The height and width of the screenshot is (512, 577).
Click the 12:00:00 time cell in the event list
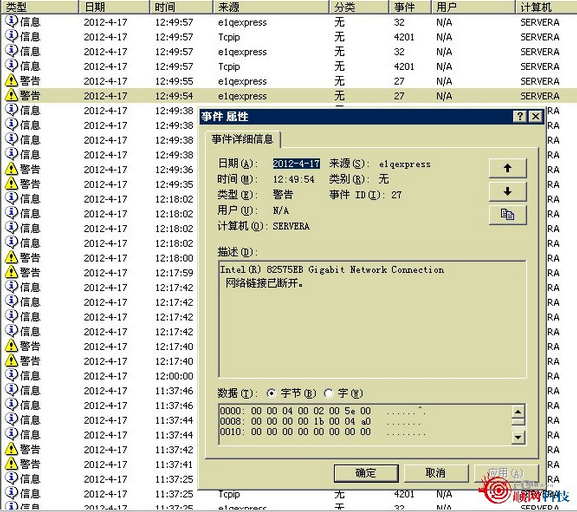click(174, 376)
